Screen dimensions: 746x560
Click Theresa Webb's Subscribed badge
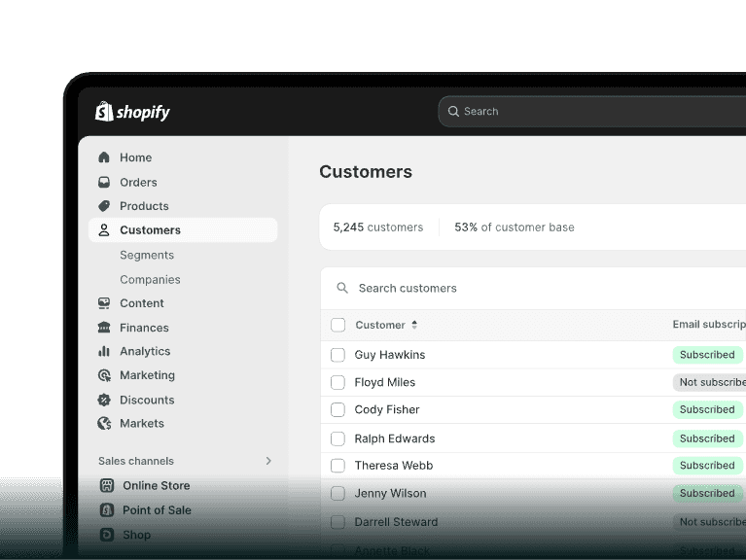point(707,466)
